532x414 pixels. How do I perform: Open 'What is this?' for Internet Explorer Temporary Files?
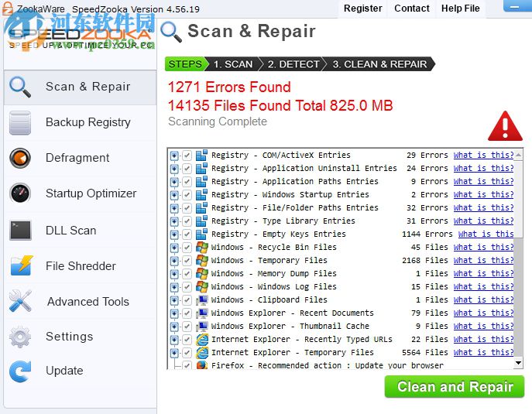pos(483,352)
